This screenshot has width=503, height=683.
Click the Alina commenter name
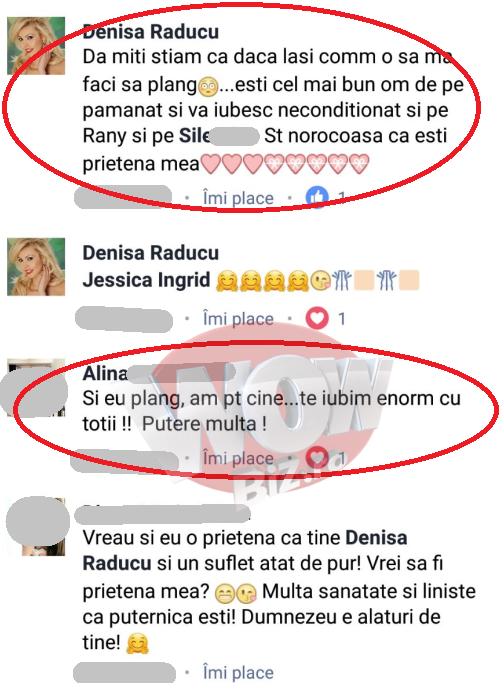(x=105, y=373)
